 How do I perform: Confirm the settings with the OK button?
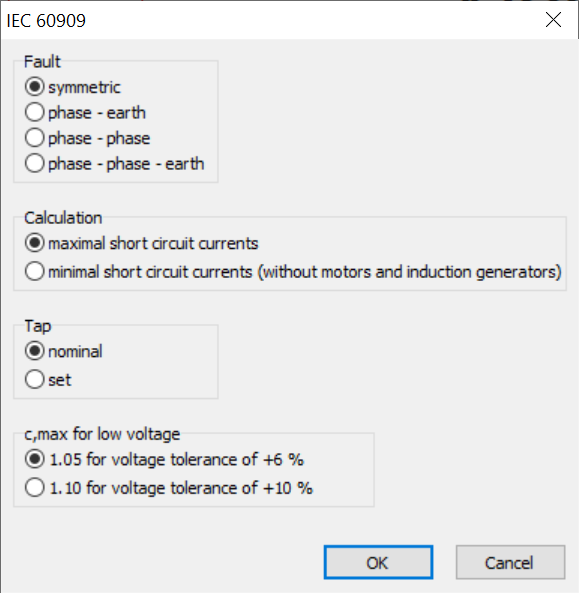pyautogui.click(x=378, y=562)
